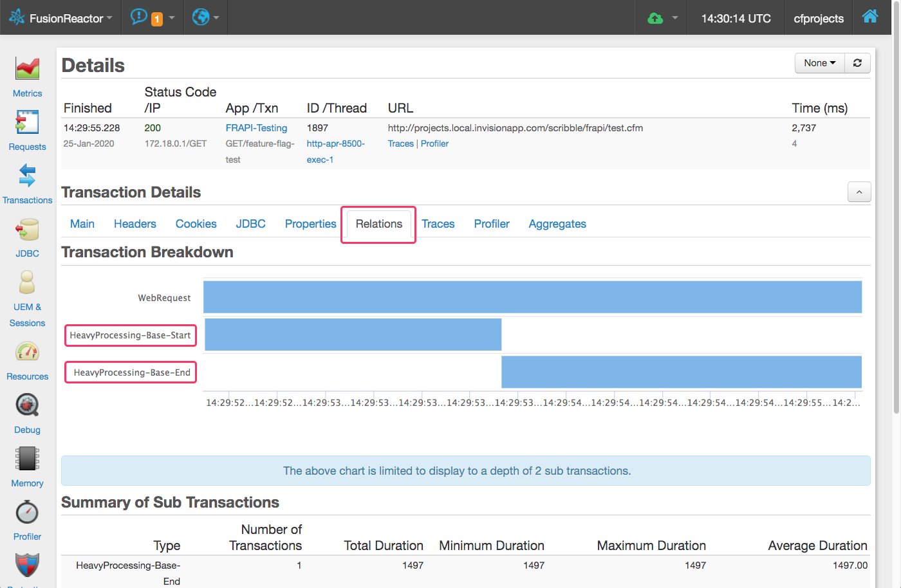Click the FRAPI-Testing application link

pos(256,128)
